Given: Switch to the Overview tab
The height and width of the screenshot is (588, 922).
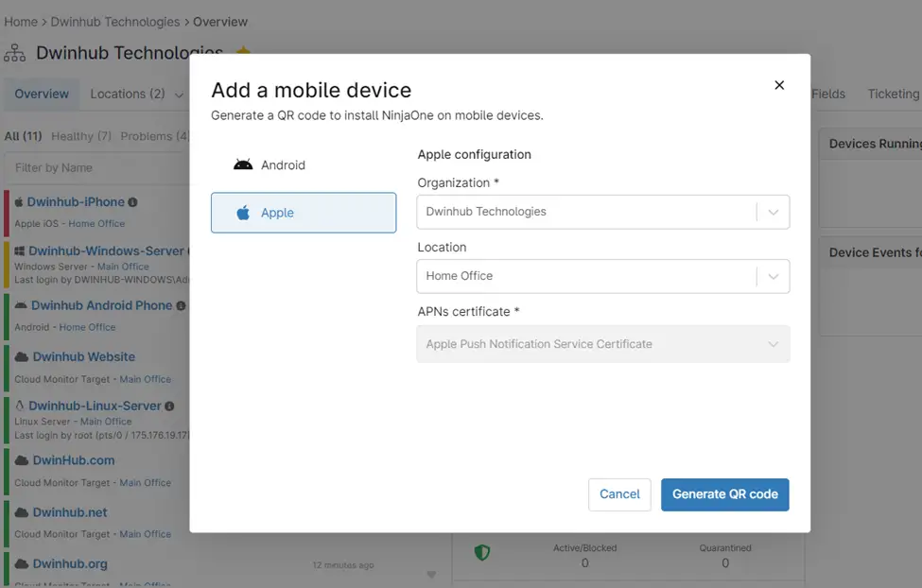Looking at the screenshot, I should click(x=42, y=95).
